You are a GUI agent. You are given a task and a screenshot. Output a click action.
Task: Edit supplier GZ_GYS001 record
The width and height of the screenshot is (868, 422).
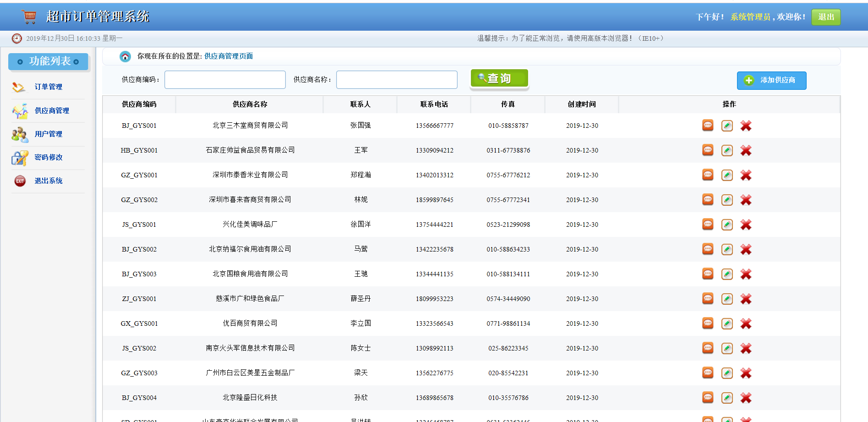tap(727, 175)
